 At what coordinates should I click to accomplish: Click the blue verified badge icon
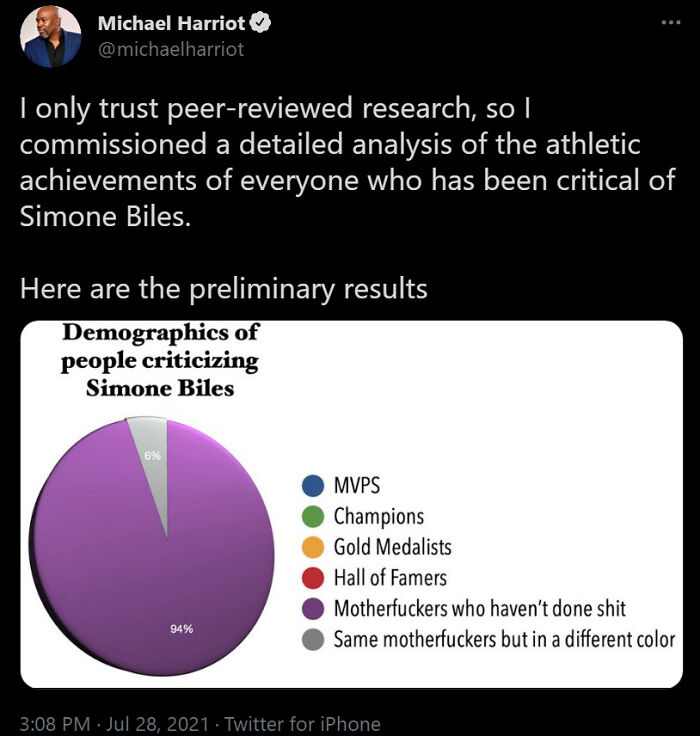[x=256, y=23]
